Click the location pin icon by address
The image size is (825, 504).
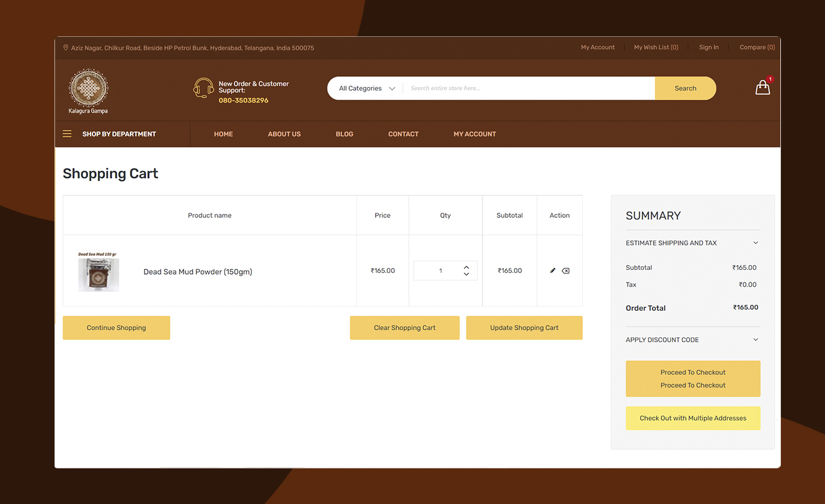66,48
